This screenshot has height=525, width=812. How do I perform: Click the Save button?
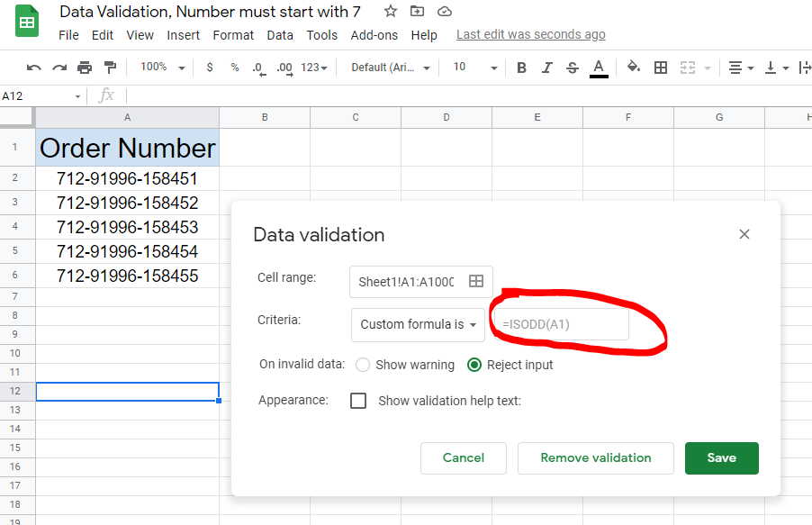[x=721, y=457]
